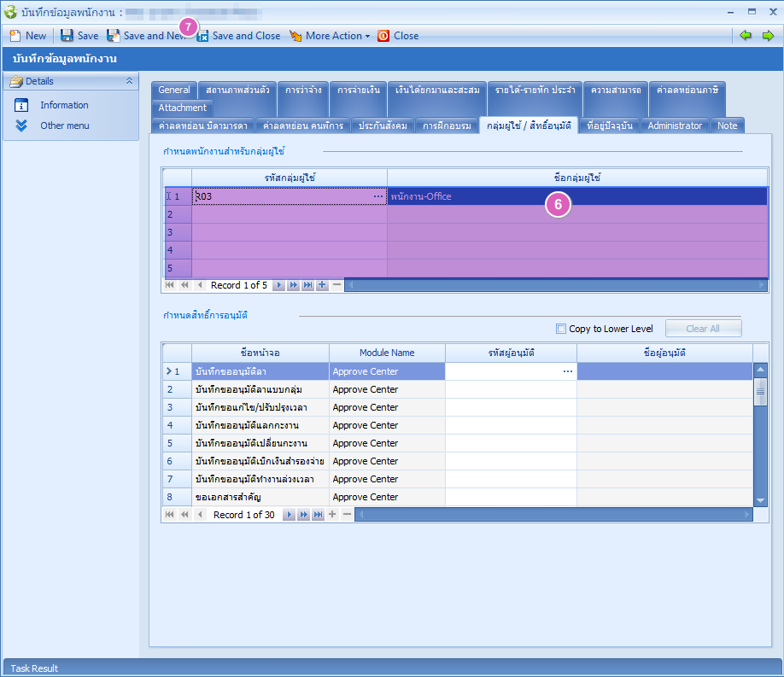784x677 pixels.
Task: Open the การฝึกอบรม tab
Action: pos(447,125)
